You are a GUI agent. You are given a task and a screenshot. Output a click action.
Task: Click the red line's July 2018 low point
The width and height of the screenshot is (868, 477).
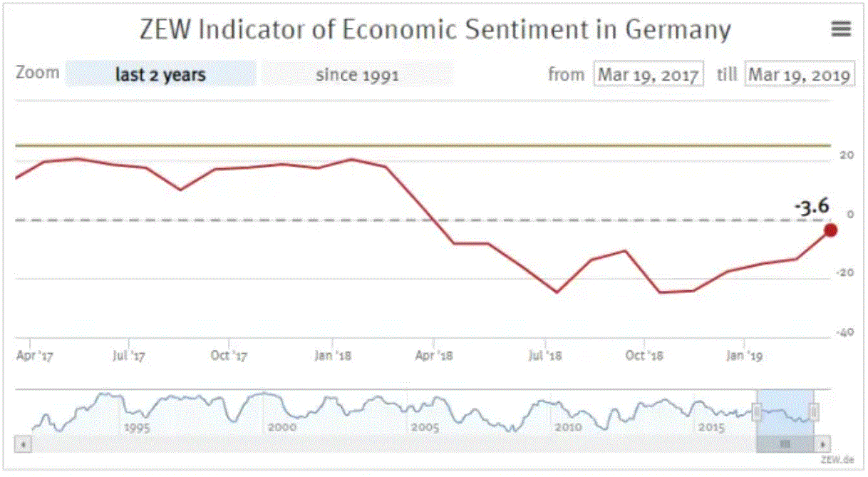pyautogui.click(x=557, y=292)
